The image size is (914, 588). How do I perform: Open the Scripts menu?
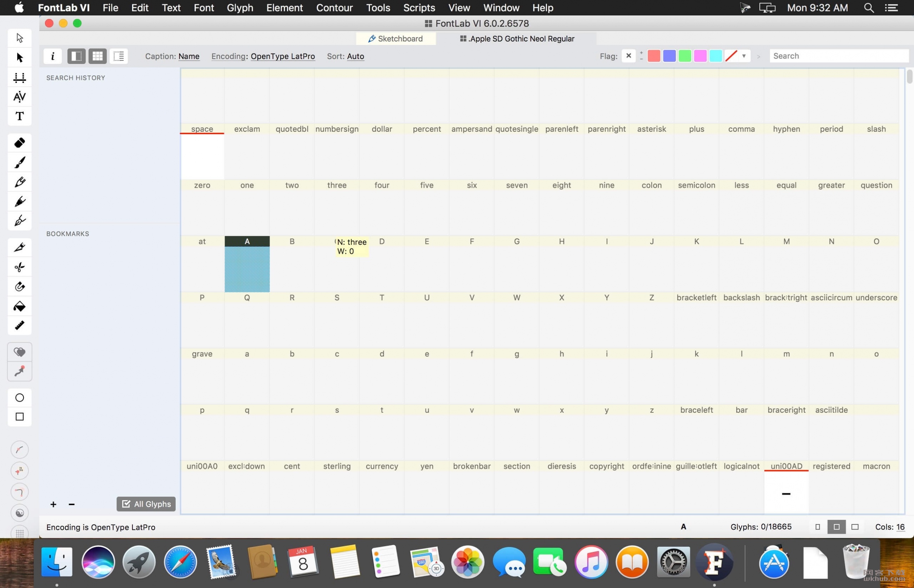(x=419, y=7)
